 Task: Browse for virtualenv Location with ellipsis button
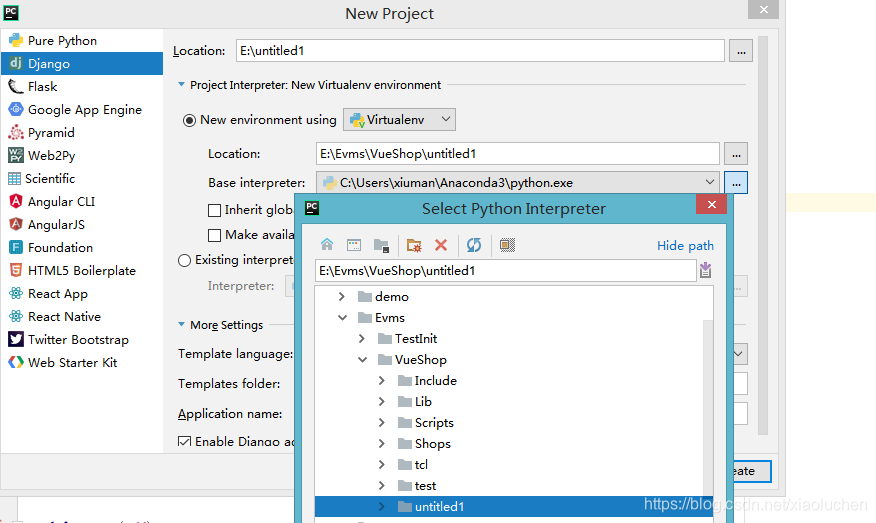pos(736,154)
